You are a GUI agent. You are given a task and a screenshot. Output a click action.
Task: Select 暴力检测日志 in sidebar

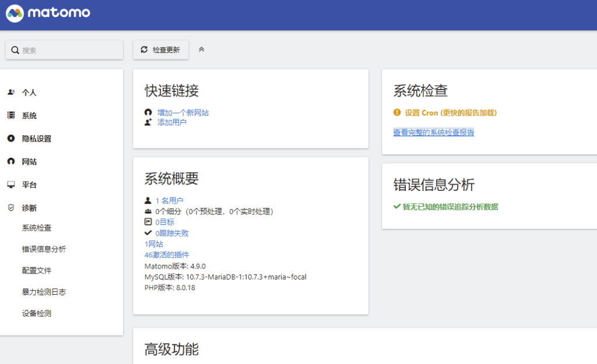tap(44, 292)
